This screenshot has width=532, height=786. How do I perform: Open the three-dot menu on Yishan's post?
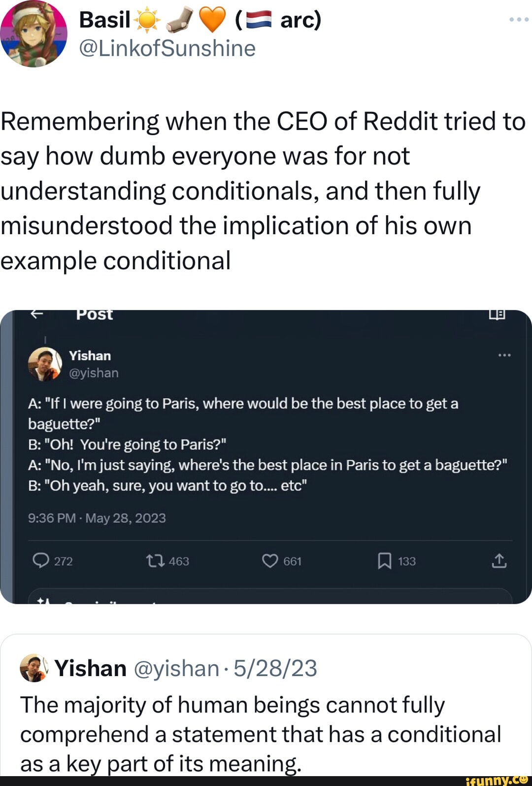point(504,355)
